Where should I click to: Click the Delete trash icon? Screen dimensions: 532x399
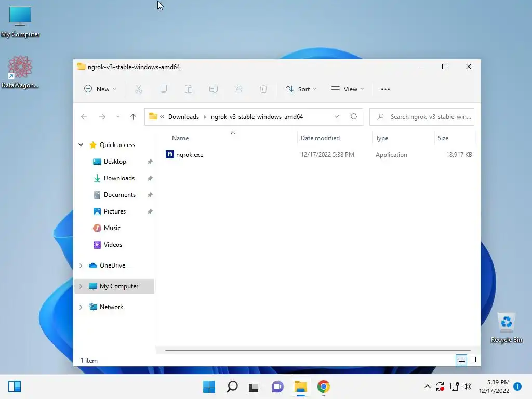click(263, 89)
